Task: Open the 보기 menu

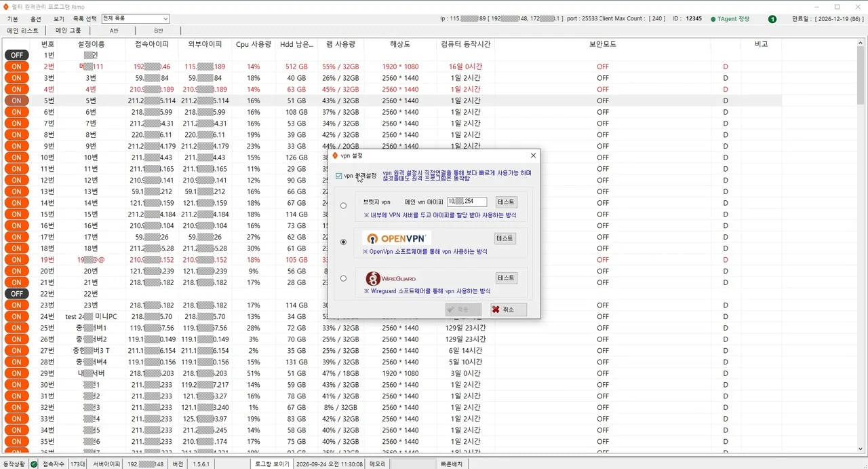Action: 59,19
